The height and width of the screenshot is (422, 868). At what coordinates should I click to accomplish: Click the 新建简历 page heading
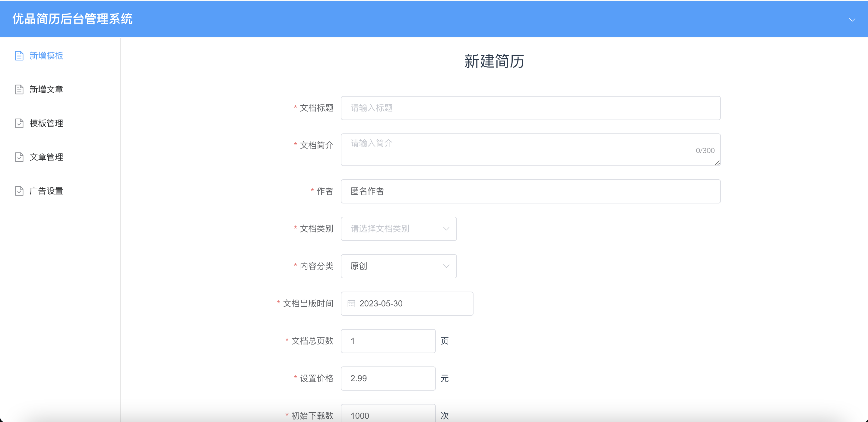pyautogui.click(x=494, y=61)
